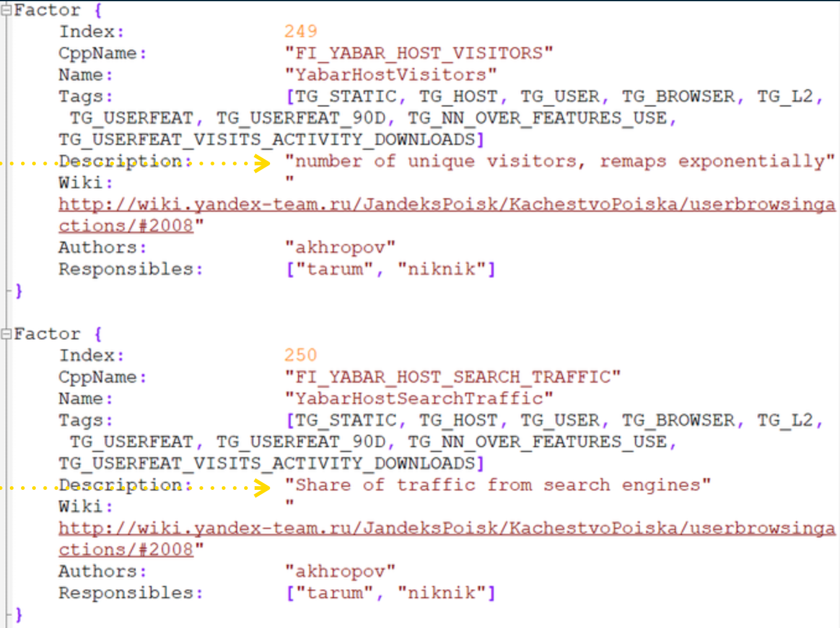Click the name value "YabarHostVisitors"
Screen dimensions: 840x628
(390, 75)
